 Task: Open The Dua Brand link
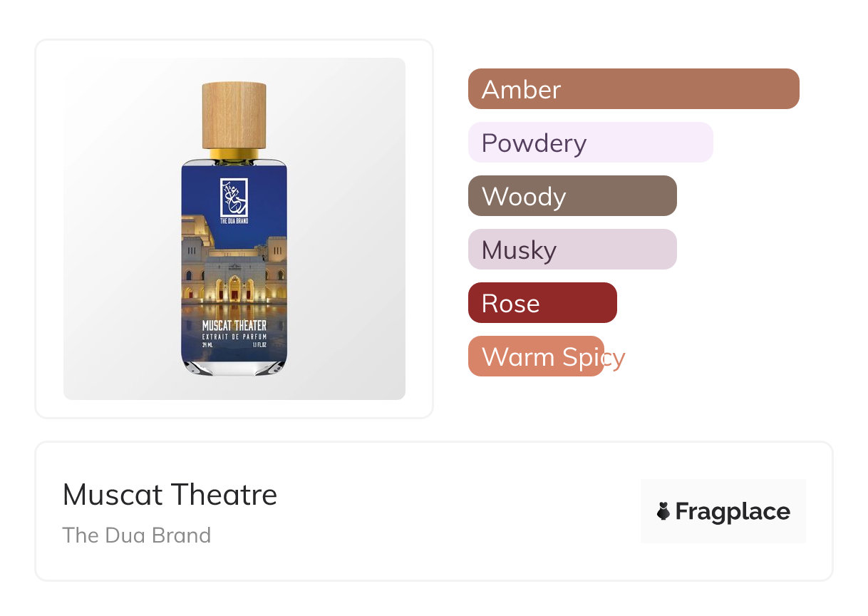(137, 535)
